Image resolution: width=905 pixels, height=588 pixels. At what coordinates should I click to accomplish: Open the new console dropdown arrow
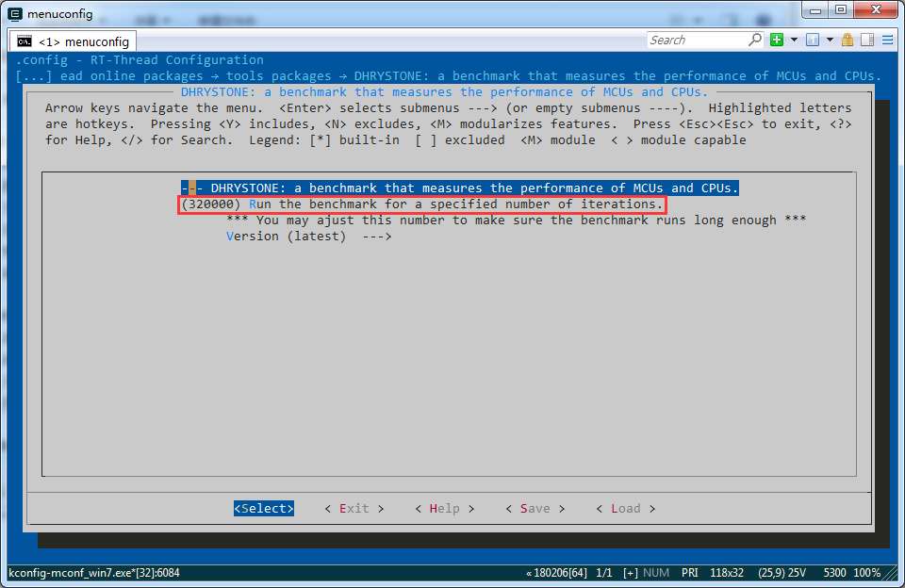tap(794, 40)
